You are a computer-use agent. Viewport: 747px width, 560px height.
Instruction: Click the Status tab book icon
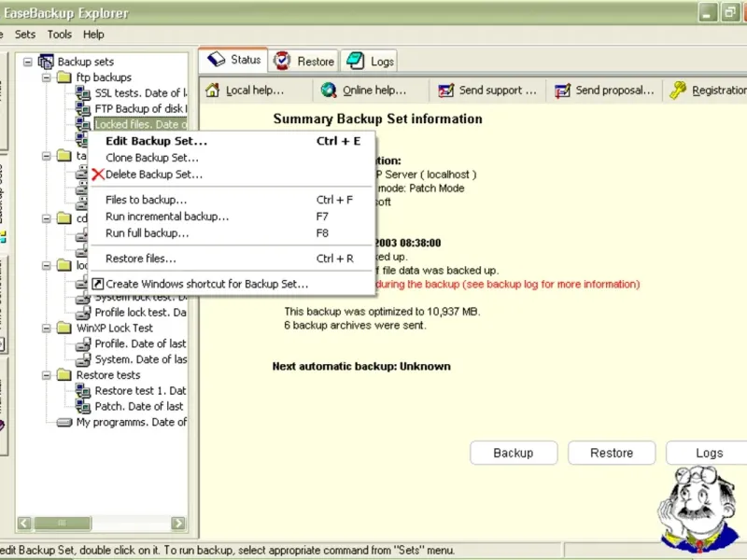point(216,60)
